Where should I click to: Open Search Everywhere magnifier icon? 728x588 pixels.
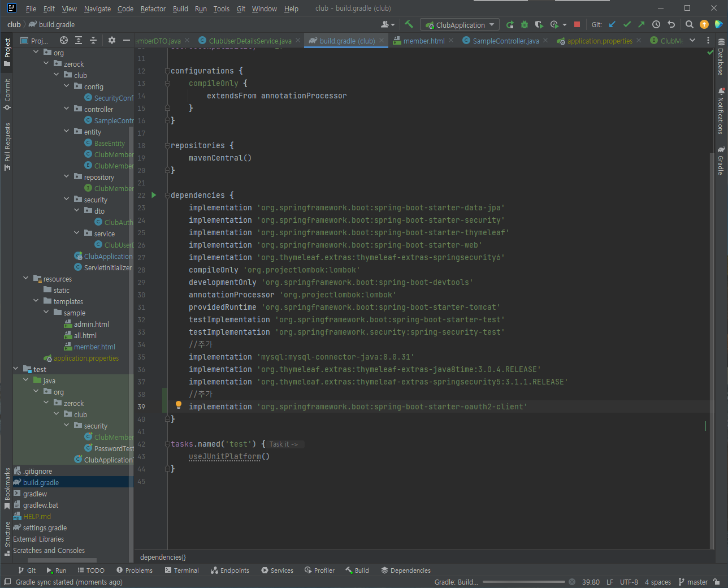coord(690,24)
